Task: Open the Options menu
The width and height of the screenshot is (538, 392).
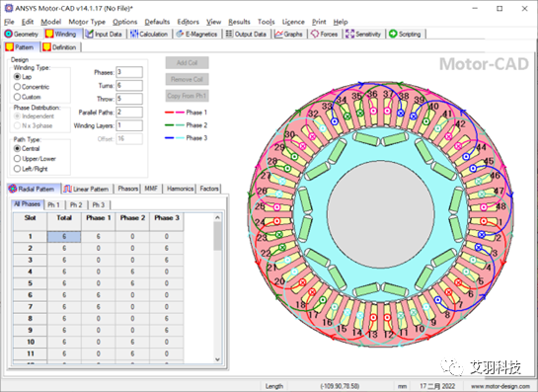Action: point(125,22)
